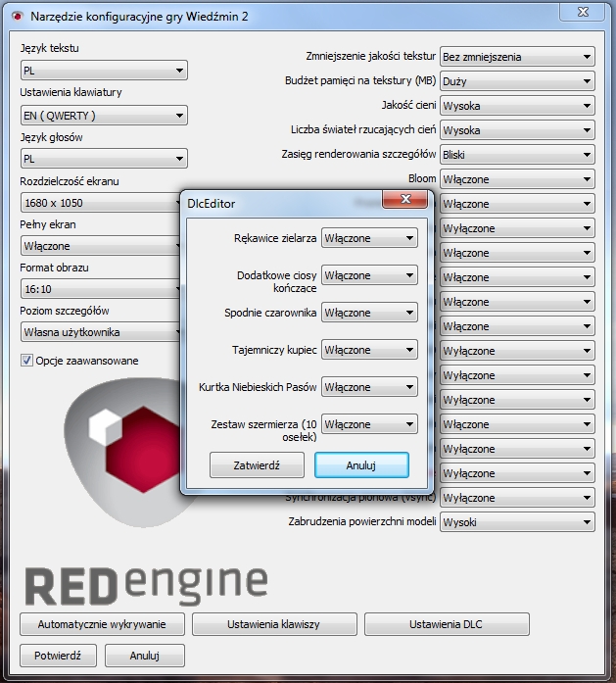This screenshot has width=616, height=683.
Task: Click the Rękawice zielarza label
Action: coord(275,238)
